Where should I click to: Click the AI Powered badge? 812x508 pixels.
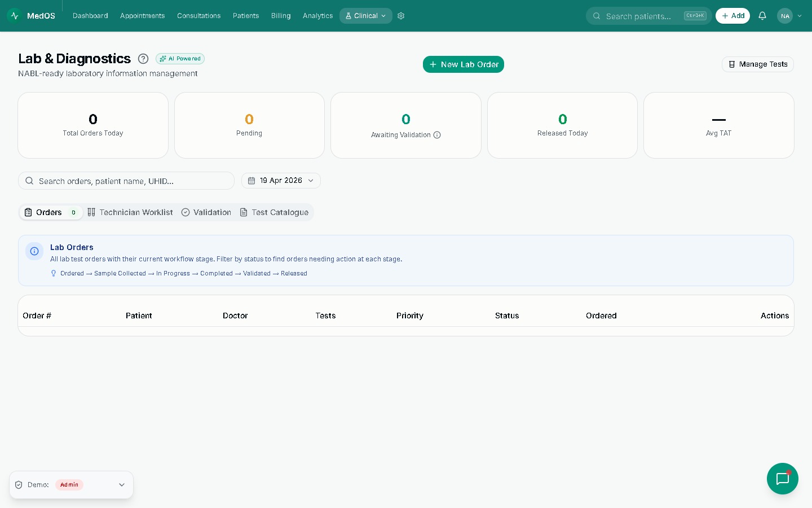180,59
